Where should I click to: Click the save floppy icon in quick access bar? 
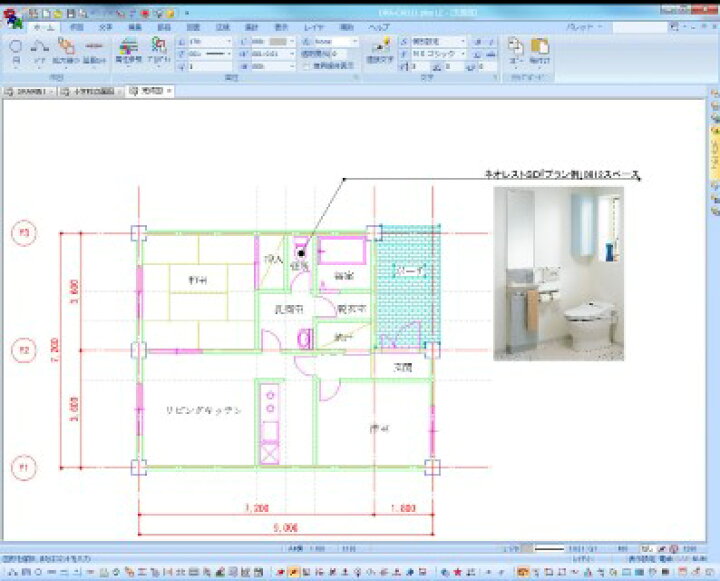71,13
